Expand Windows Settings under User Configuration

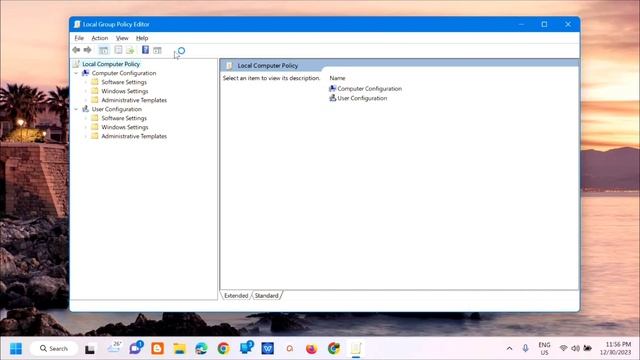[86, 127]
